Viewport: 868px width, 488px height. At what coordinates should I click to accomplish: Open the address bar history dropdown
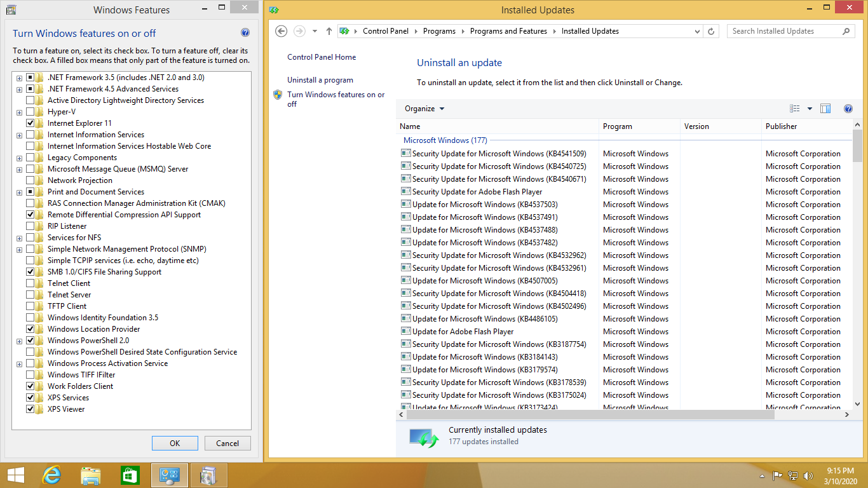click(697, 31)
